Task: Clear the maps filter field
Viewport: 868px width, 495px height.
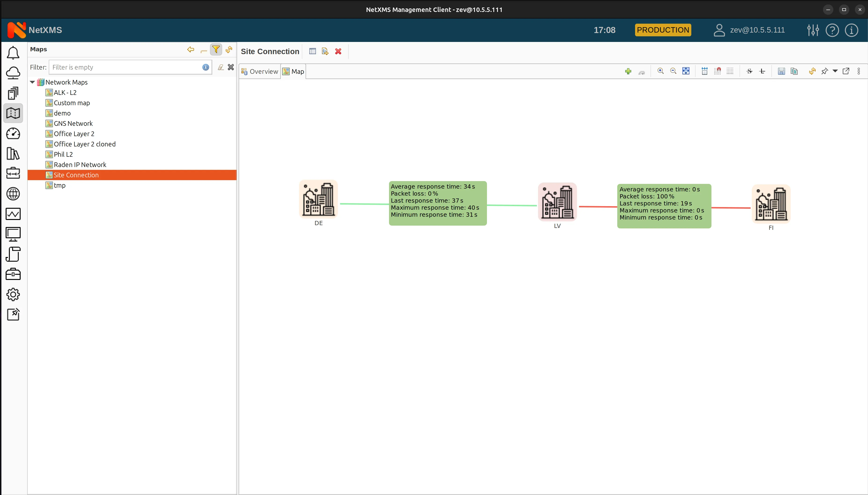Action: [231, 67]
